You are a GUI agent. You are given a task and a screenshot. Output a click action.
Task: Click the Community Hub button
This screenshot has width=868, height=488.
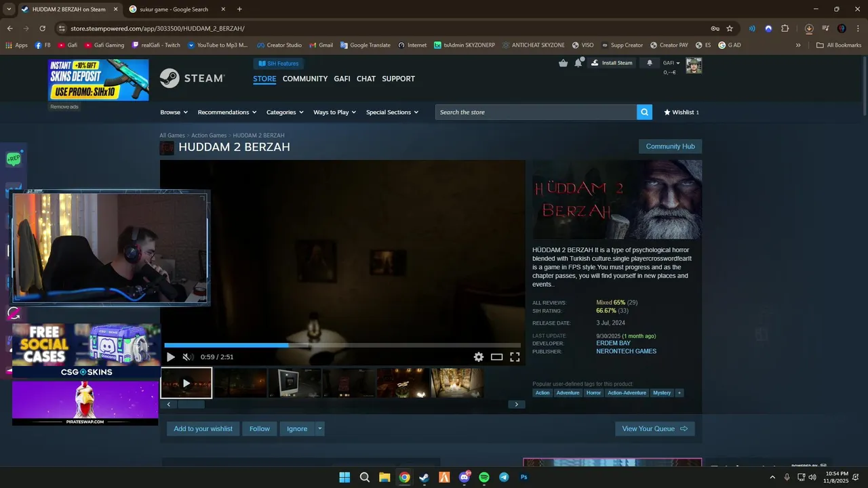coord(670,146)
